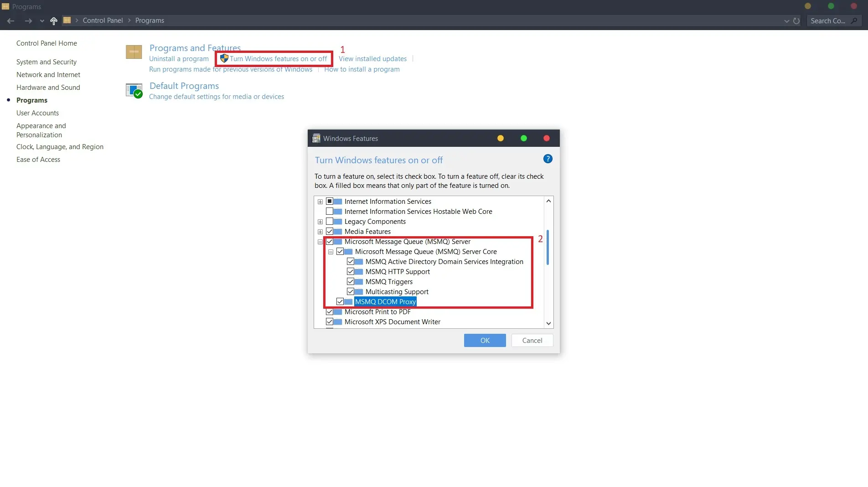Enable Internet Information Services Hostable Web Core
This screenshot has width=868, height=487.
pos(330,211)
